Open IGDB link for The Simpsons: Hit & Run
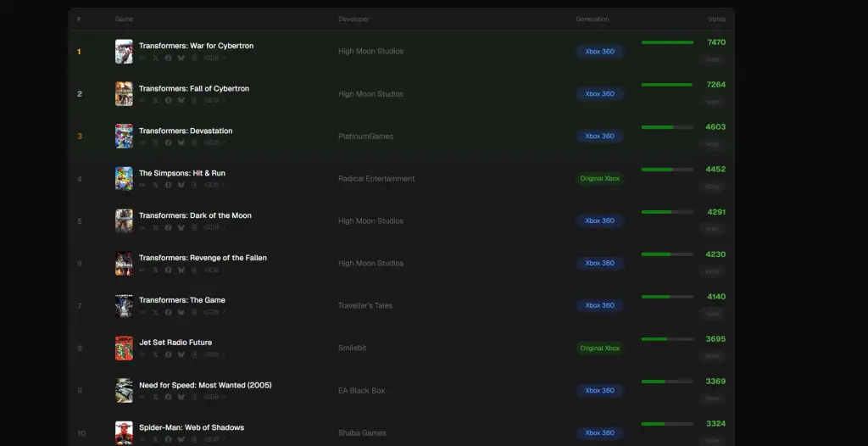 214,185
